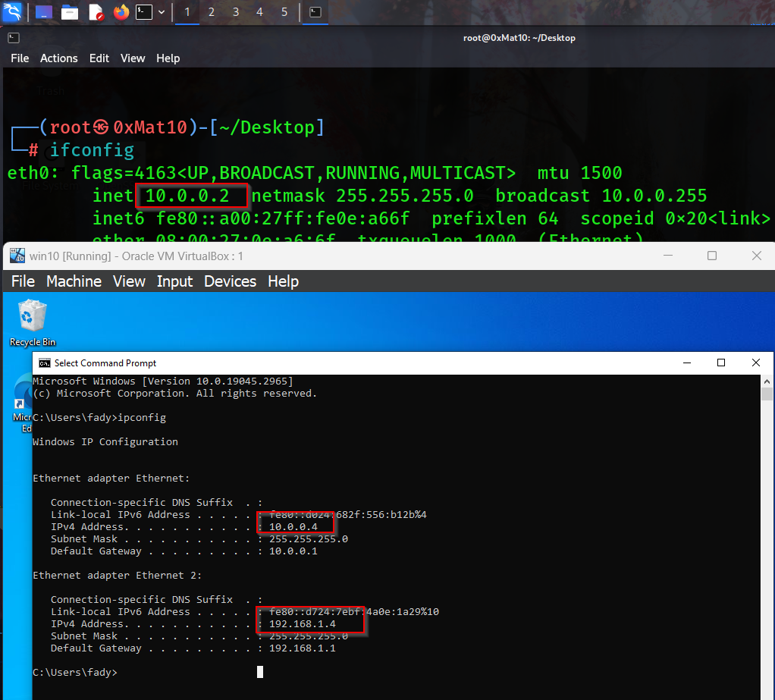
Task: Open the VirtualBox Devices menu
Action: (x=230, y=281)
